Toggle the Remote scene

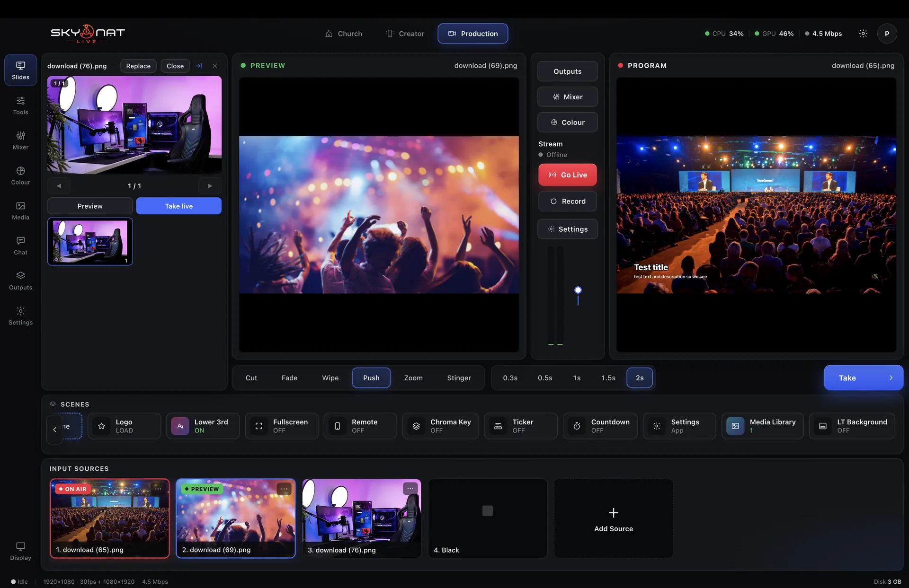coord(360,426)
